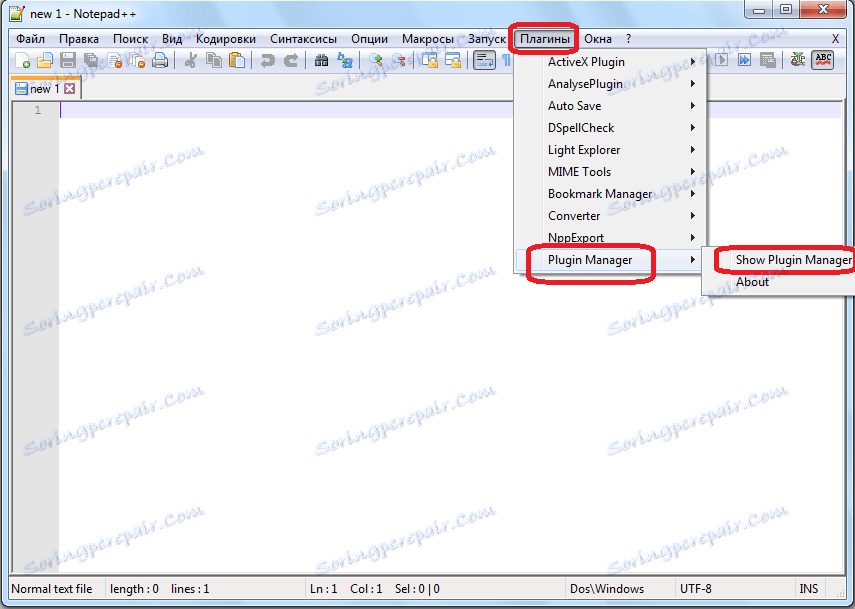This screenshot has width=855, height=609.
Task: Click menu bar X to close document
Action: pyautogui.click(x=835, y=39)
